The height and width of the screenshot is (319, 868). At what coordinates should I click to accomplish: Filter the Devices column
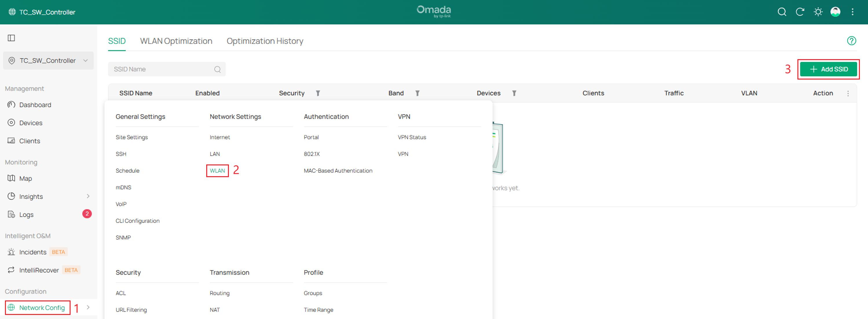pos(514,93)
